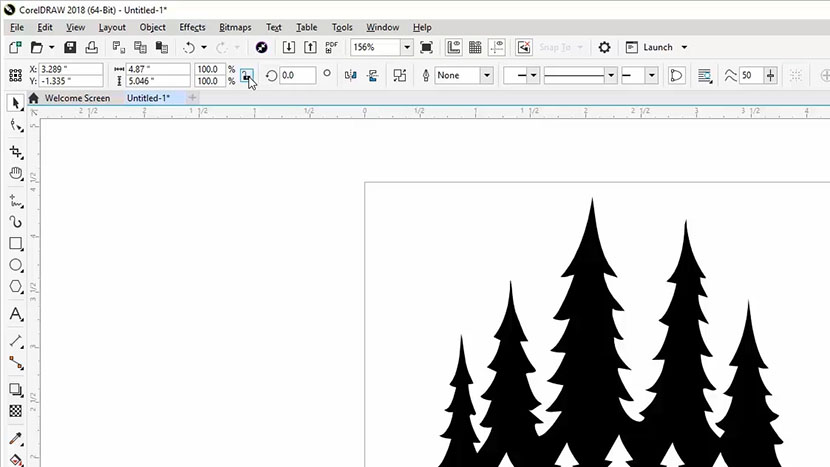Switch to the Welcome Screen tab

coord(76,98)
